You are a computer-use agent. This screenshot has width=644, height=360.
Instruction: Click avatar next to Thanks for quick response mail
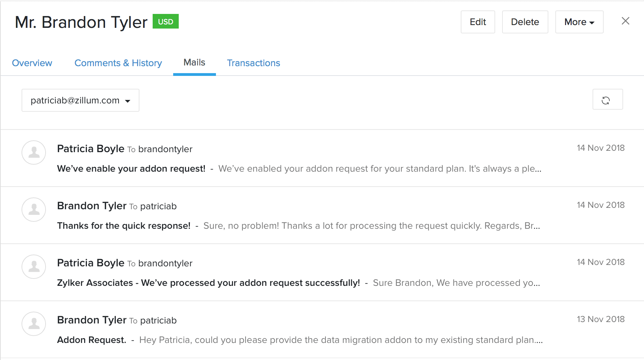(34, 210)
